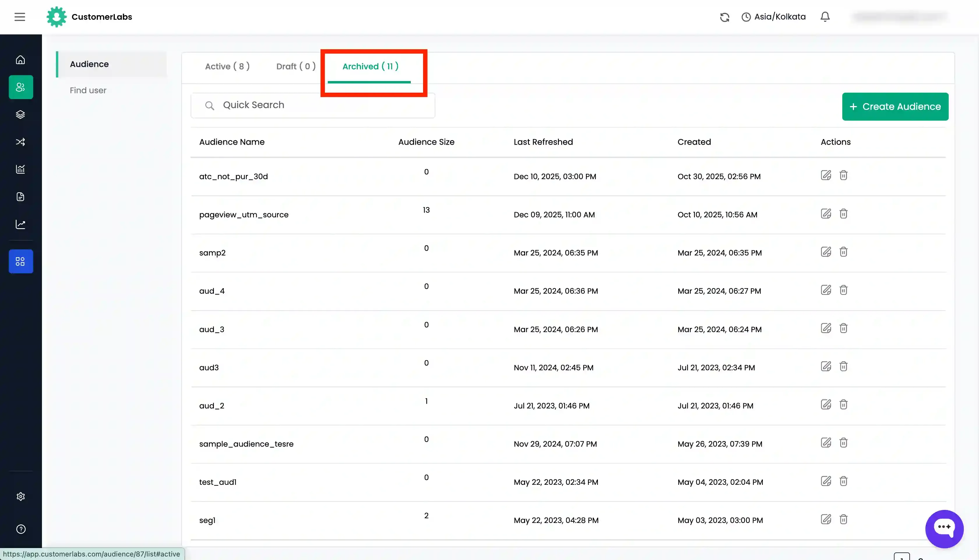
Task: Open Find user in the side menu
Action: [88, 90]
